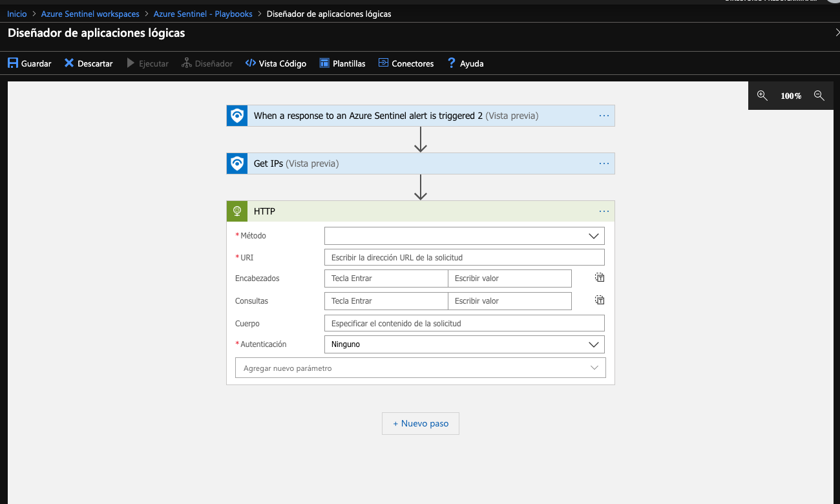Open the Autenticación dropdown
The width and height of the screenshot is (840, 504).
click(464, 344)
